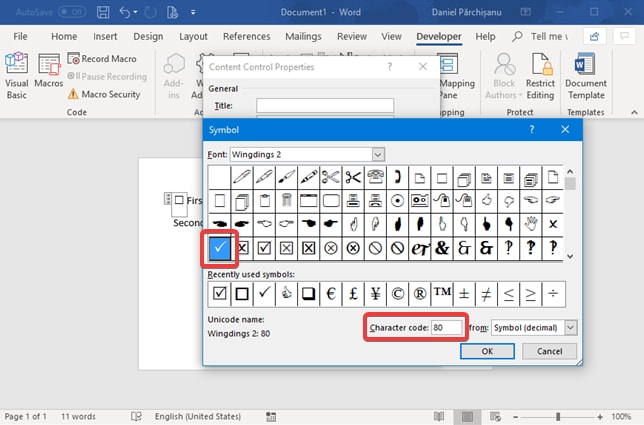Switch to the Insert ribbon tab
This screenshot has height=425, width=644.
pos(104,36)
